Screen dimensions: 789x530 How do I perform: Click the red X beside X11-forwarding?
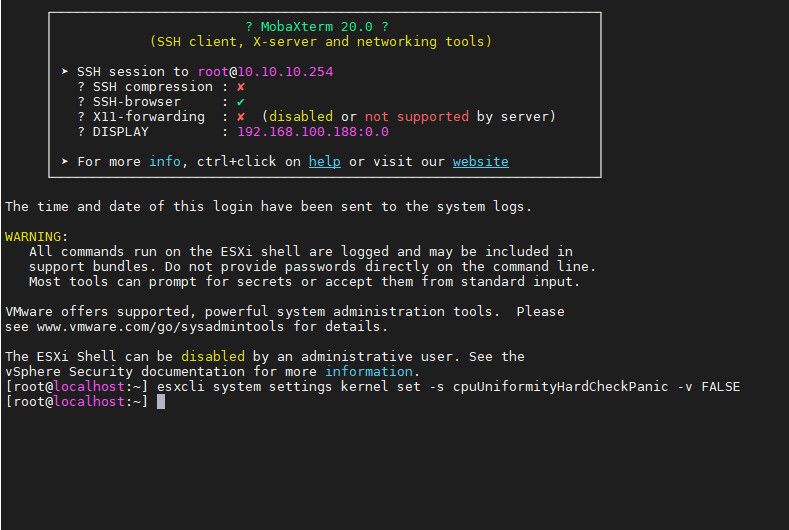(241, 117)
